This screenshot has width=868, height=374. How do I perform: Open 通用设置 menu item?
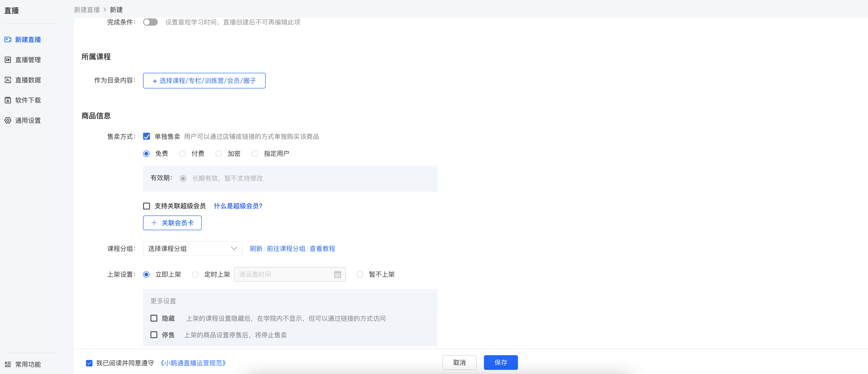[x=28, y=121]
